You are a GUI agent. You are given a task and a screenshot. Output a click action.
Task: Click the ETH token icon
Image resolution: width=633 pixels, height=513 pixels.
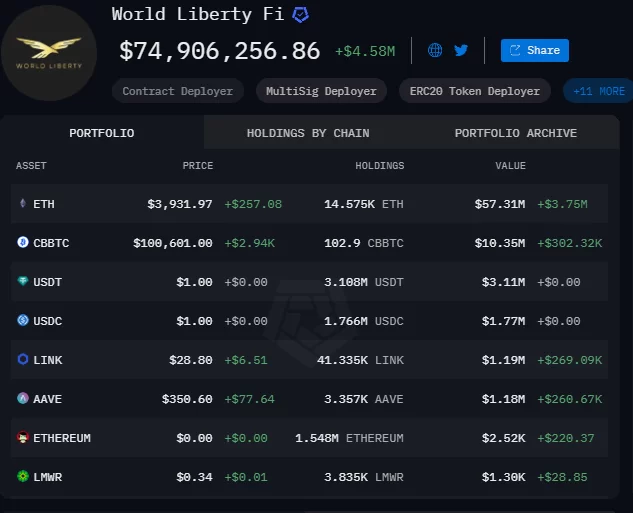click(23, 204)
